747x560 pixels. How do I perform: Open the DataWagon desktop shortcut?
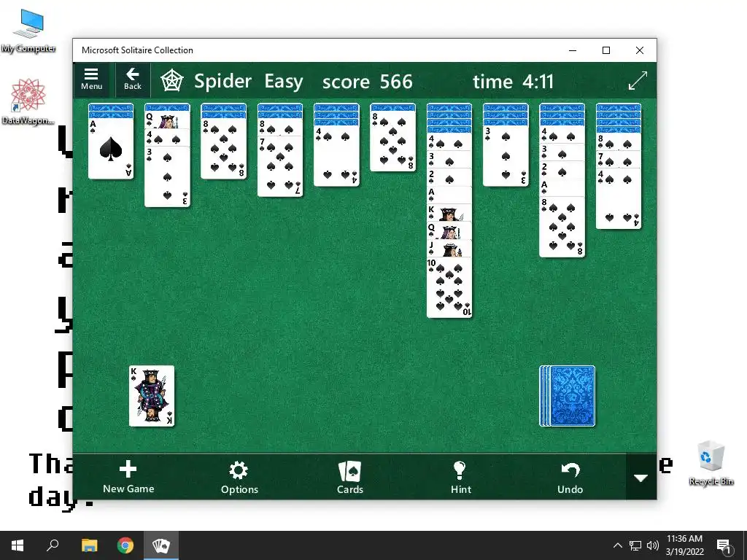(x=28, y=102)
